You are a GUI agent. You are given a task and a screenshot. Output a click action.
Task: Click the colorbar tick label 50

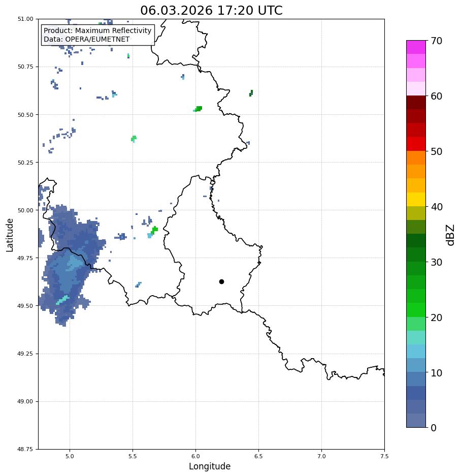(x=436, y=151)
